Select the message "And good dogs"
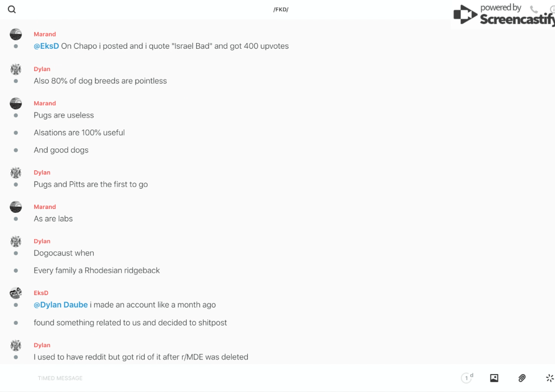The image size is (555, 392). click(x=61, y=150)
